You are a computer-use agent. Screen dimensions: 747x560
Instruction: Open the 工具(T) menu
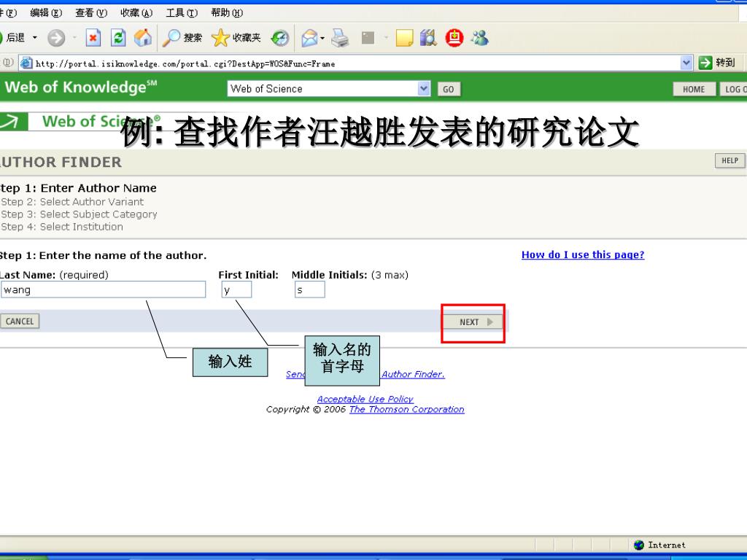[182, 13]
